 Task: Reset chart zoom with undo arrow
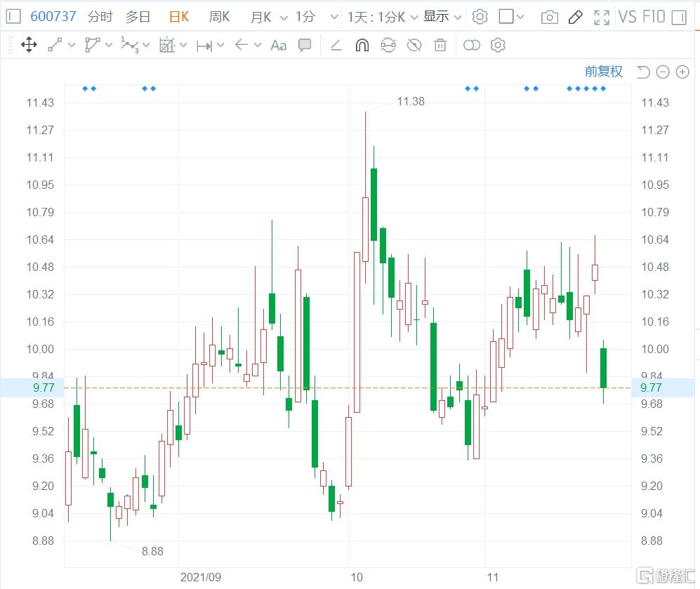click(643, 72)
